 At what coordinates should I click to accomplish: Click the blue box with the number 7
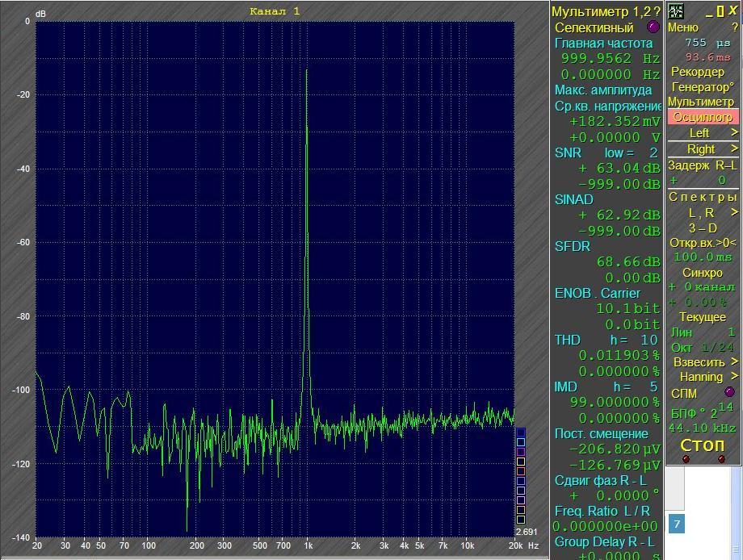[677, 524]
